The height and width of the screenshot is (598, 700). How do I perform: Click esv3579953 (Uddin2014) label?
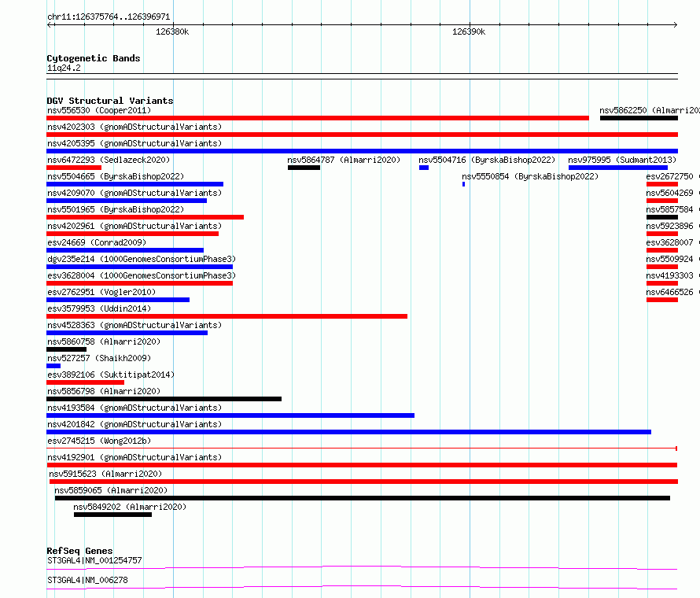(99, 308)
